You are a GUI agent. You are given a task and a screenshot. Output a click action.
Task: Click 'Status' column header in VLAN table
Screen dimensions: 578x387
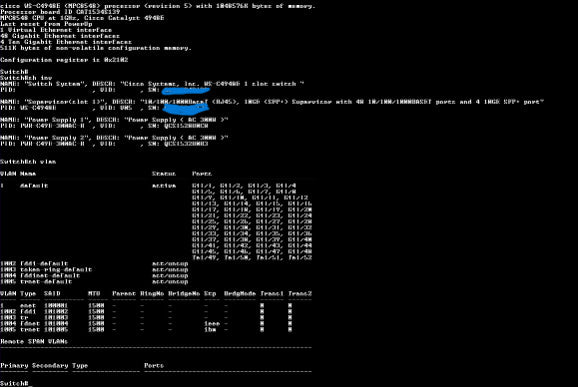[x=164, y=174]
